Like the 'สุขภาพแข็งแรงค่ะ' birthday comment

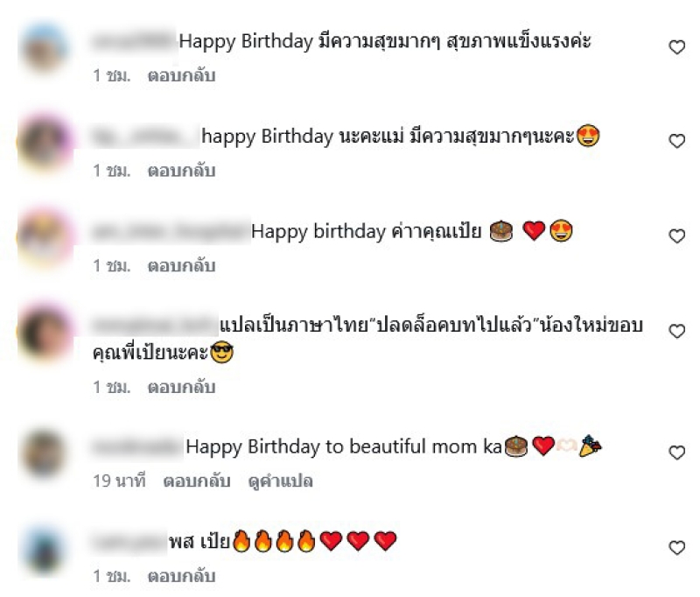click(676, 46)
